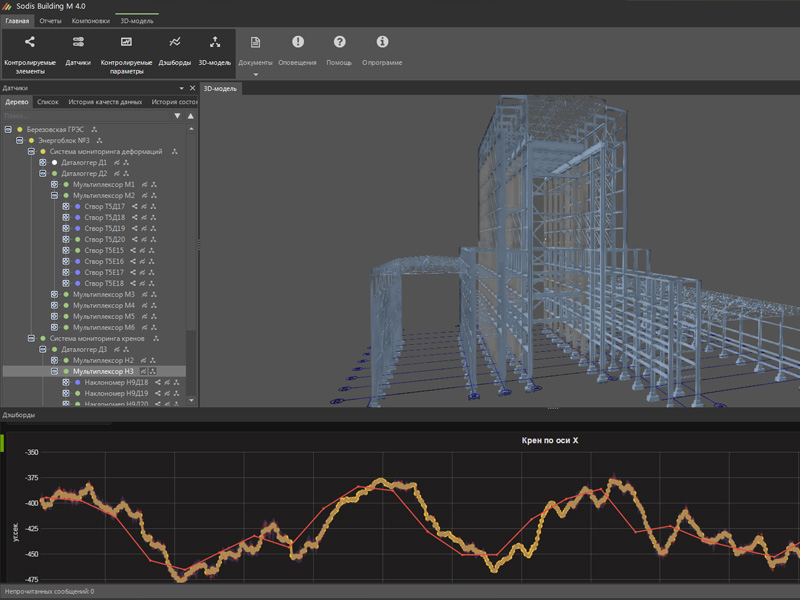Switch to the Отчеты ribbon tab
This screenshot has width=800, height=600.
point(50,20)
